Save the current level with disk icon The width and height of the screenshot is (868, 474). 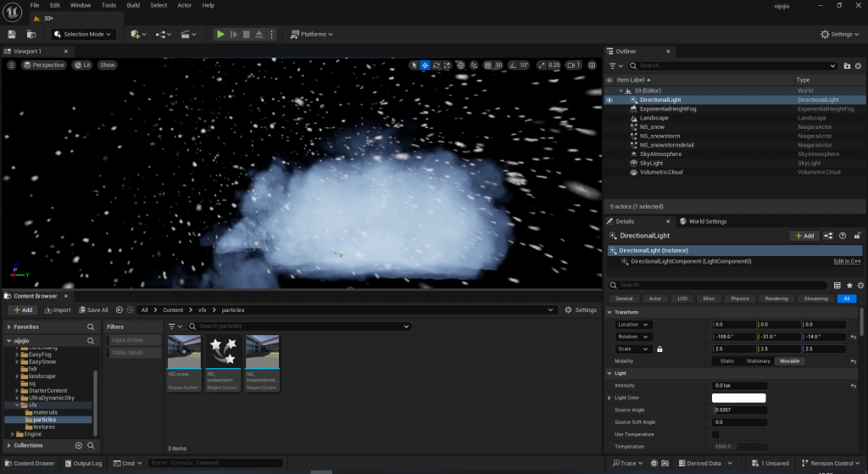point(12,34)
